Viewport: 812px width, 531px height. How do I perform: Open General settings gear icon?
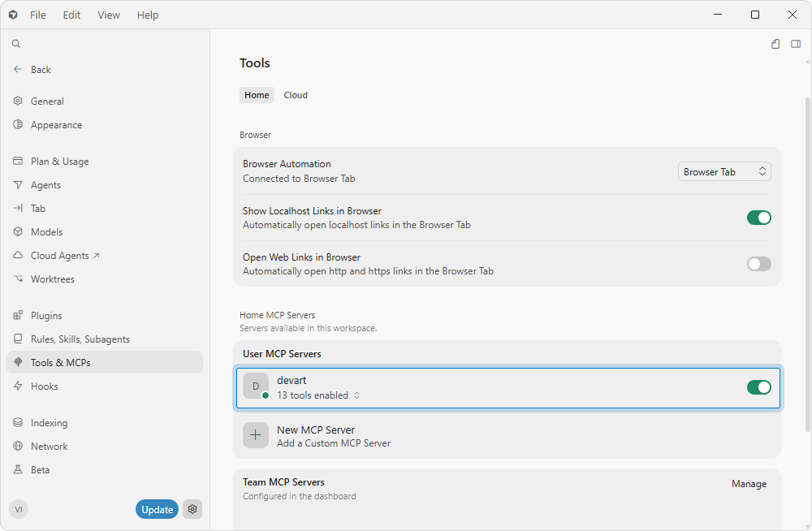18,101
